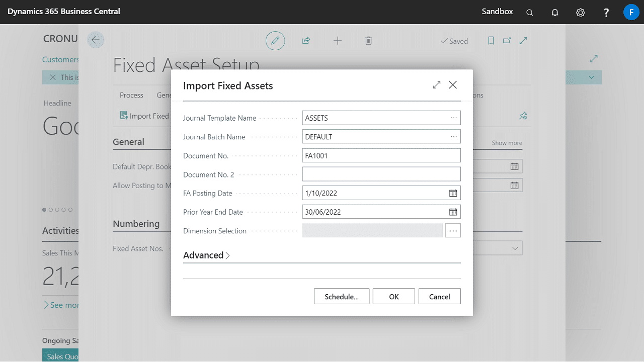This screenshot has height=362, width=644.
Task: Open the notifications bell
Action: [x=555, y=13]
